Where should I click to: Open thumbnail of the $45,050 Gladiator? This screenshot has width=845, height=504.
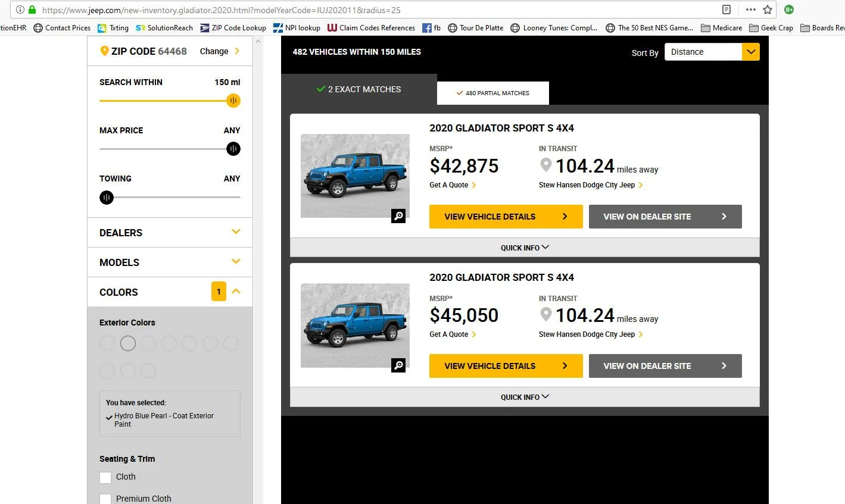point(355,325)
